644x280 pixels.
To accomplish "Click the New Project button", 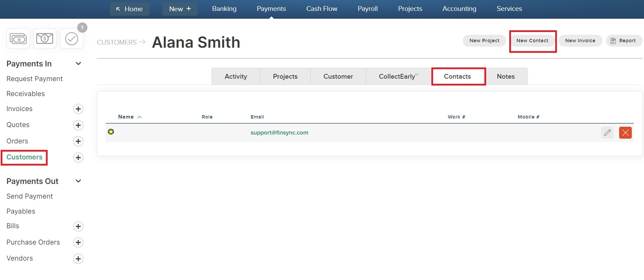I will point(484,41).
